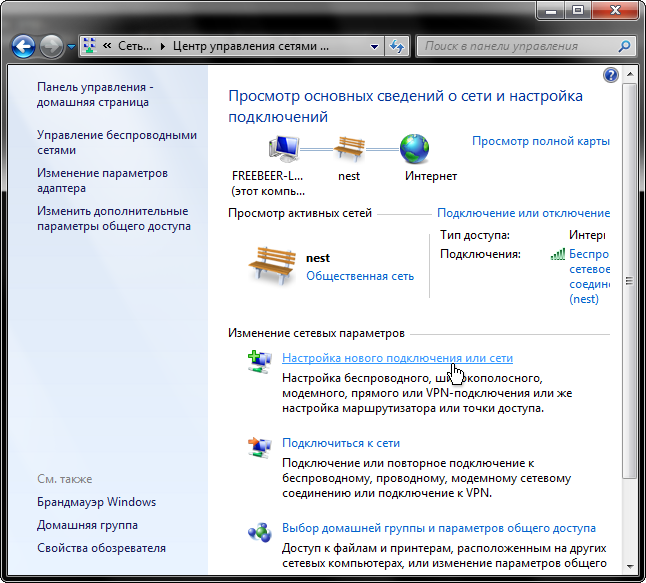Image resolution: width=646 pixels, height=583 pixels.
Task: Minimize the window
Action: [x=551, y=11]
